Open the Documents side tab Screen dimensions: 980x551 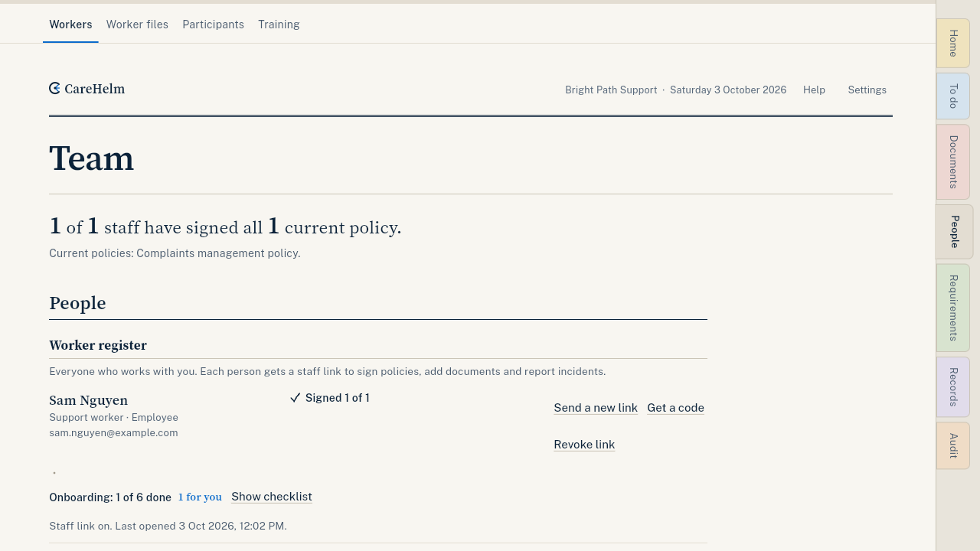tap(953, 162)
